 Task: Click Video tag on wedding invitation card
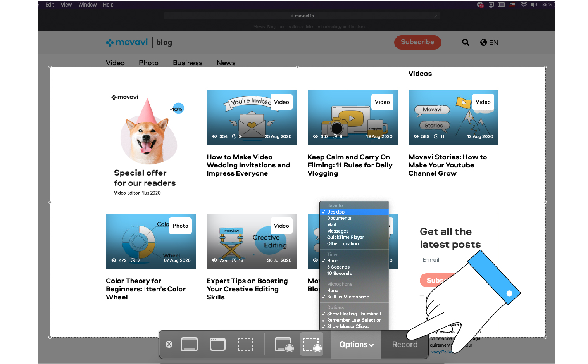(x=281, y=102)
